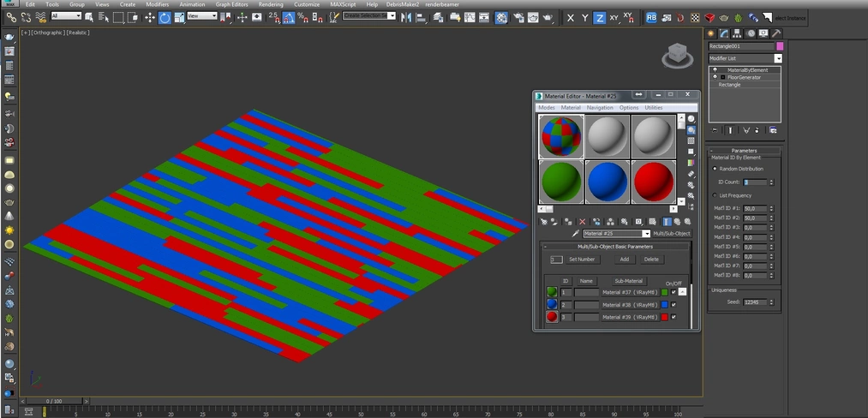Viewport: 868px width, 418px height.
Task: Click blue color swatch for Material #38
Action: [x=664, y=304]
